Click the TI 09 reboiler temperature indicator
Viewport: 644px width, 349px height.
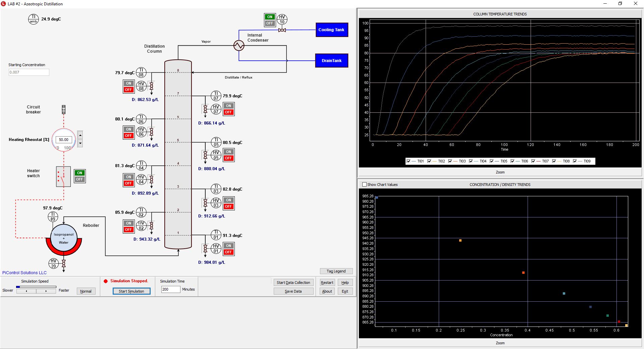53,217
